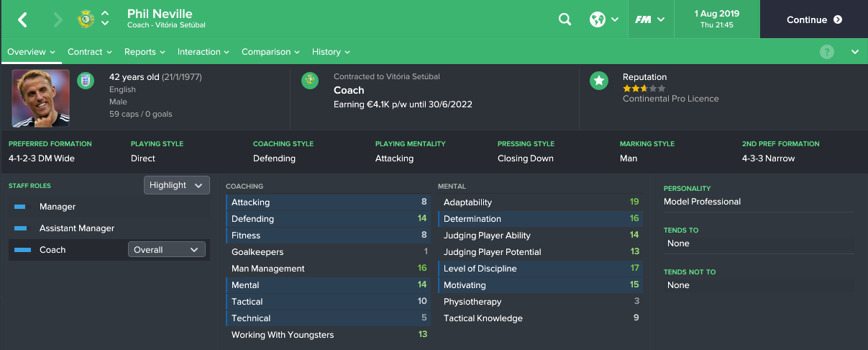Select the Coach staff role bar
This screenshot has width=868, height=350.
pos(23,250)
